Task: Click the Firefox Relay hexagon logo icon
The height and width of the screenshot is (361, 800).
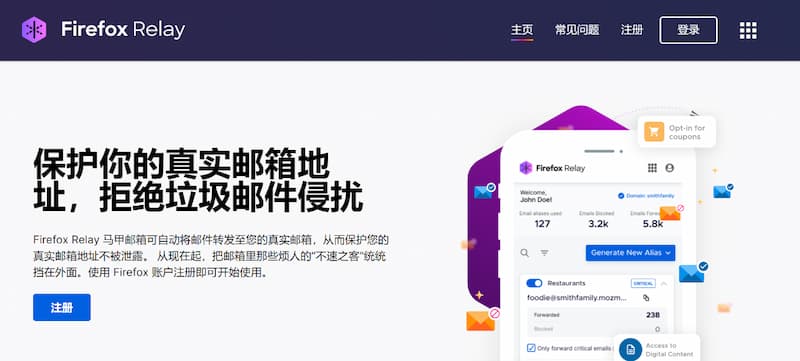Action: point(34,30)
